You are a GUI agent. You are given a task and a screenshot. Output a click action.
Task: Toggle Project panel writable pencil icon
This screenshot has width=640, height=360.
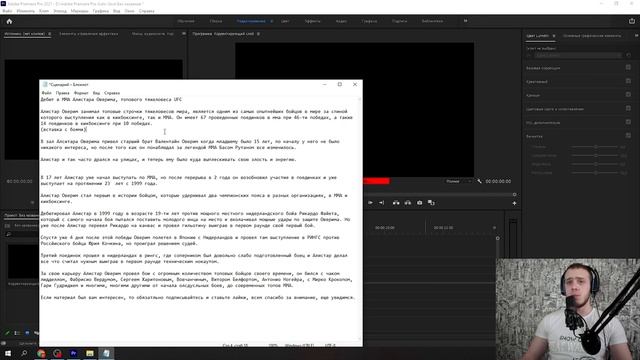click(x=7, y=333)
